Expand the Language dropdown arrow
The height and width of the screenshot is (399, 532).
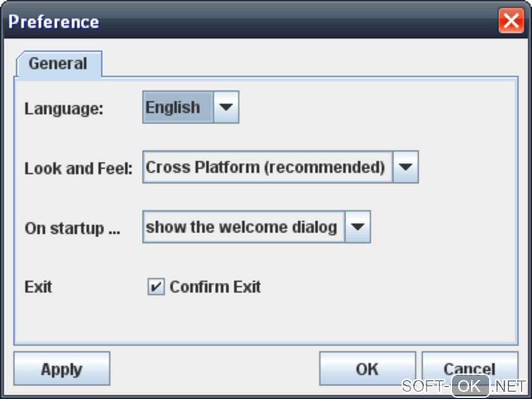226,107
